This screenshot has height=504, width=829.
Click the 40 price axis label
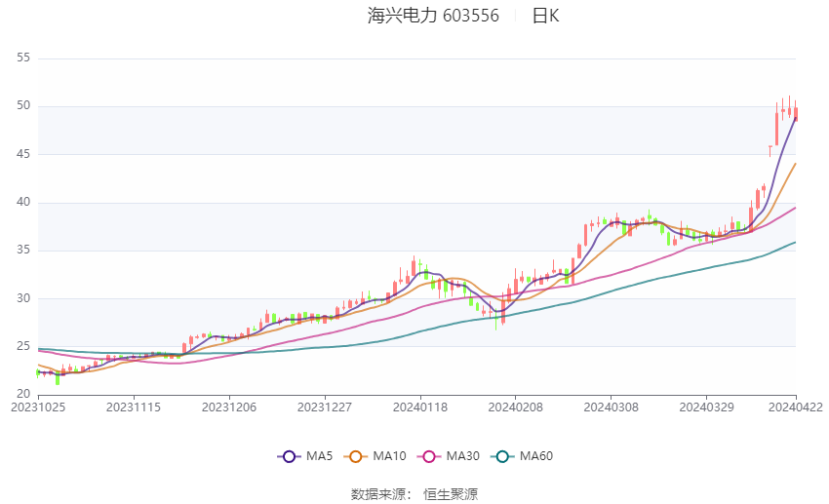tap(23, 203)
